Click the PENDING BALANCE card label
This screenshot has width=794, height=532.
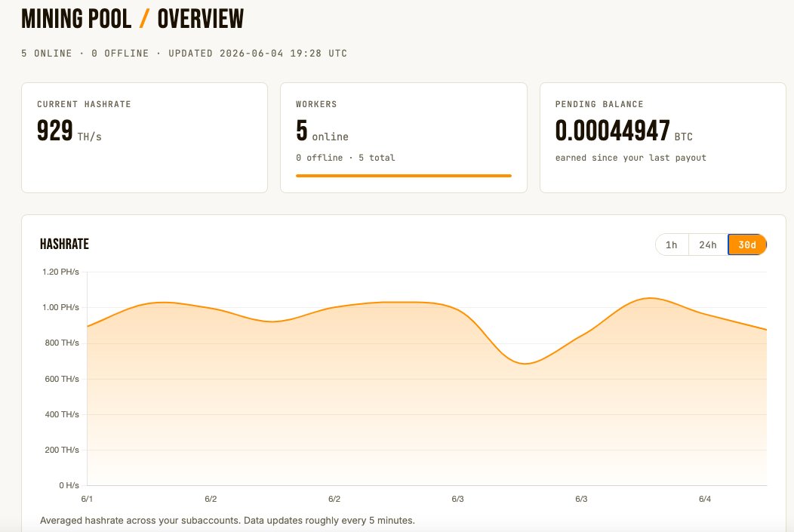[599, 104]
